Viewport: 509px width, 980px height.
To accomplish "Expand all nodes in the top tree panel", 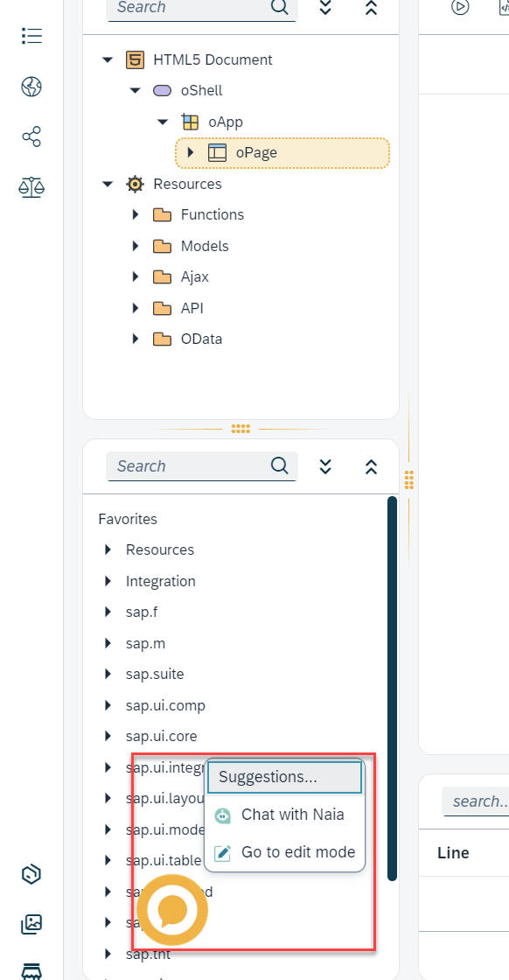I will tap(324, 8).
